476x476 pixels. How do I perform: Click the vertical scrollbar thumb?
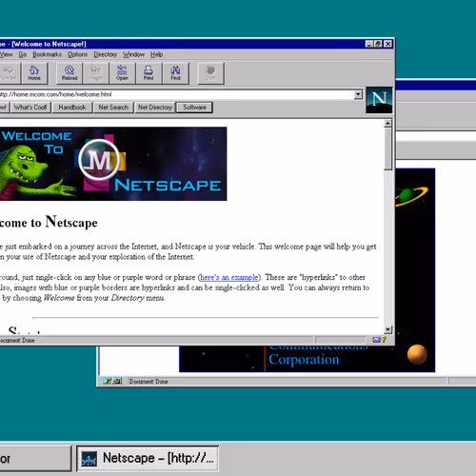coord(387,149)
